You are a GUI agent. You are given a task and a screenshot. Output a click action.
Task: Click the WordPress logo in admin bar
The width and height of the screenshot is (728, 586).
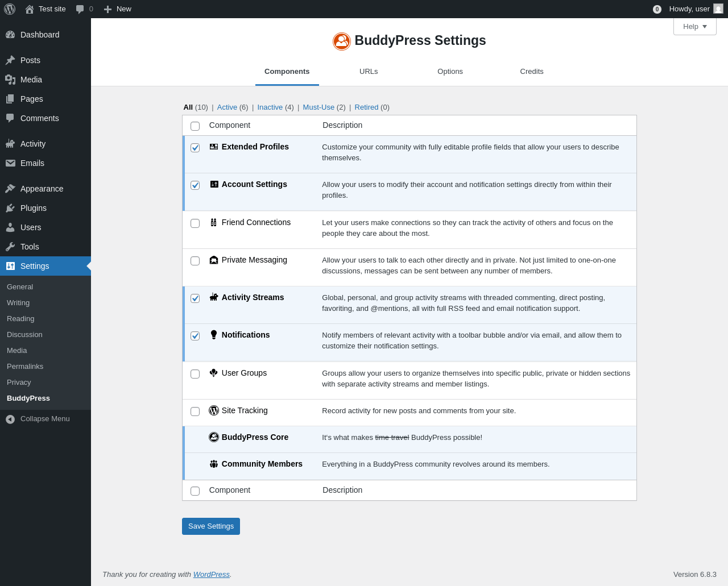pyautogui.click(x=10, y=9)
